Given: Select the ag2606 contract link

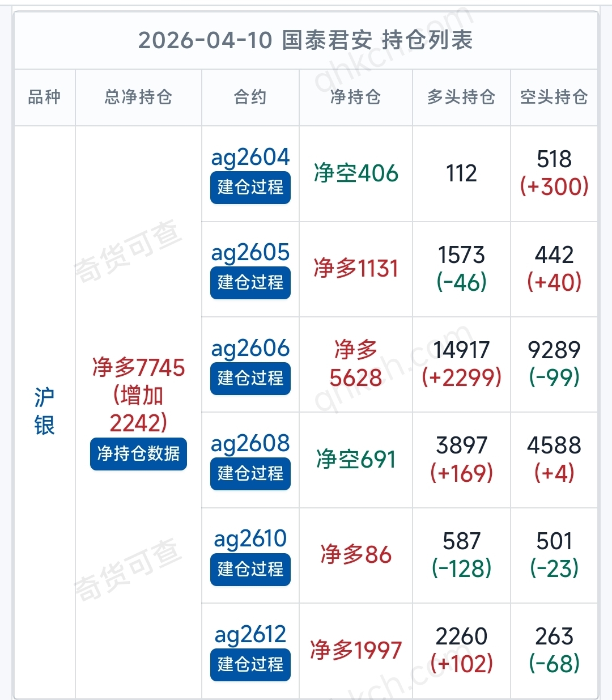Looking at the screenshot, I should point(250,348).
